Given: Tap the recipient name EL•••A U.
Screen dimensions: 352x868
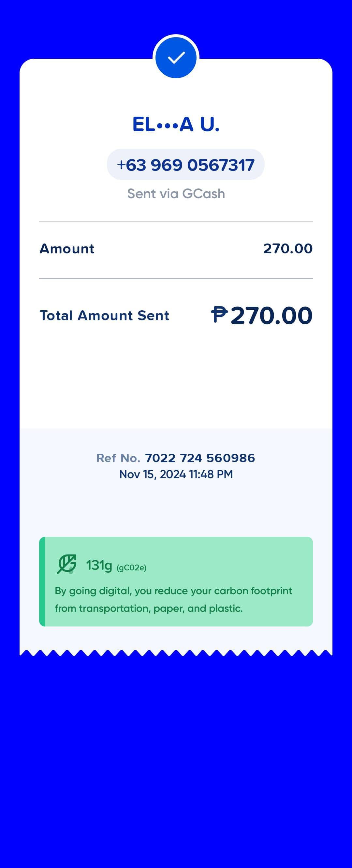Looking at the screenshot, I should [x=176, y=124].
